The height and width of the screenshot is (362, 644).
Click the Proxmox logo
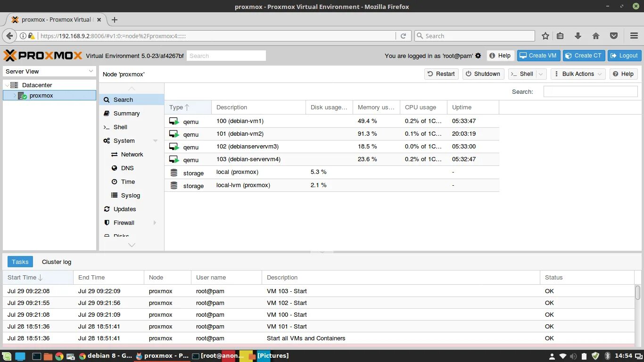coord(43,56)
